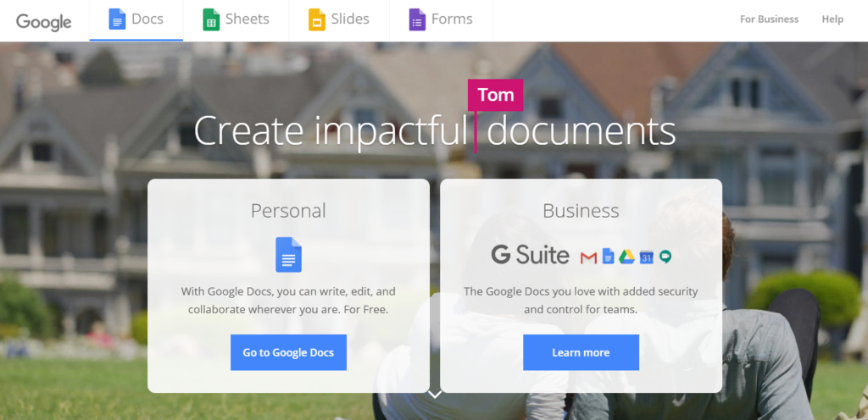The image size is (868, 420).
Task: Click the Google Calendar icon in Business card
Action: coord(646,257)
